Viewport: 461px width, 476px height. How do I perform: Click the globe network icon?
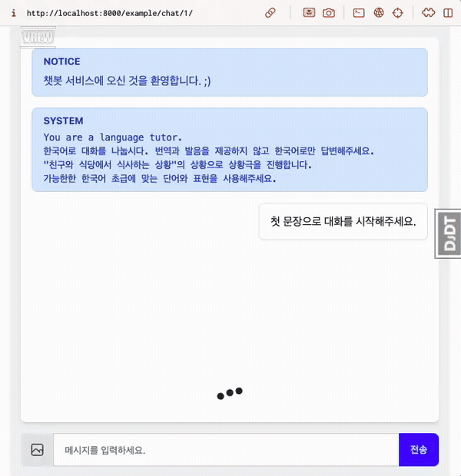coord(379,13)
